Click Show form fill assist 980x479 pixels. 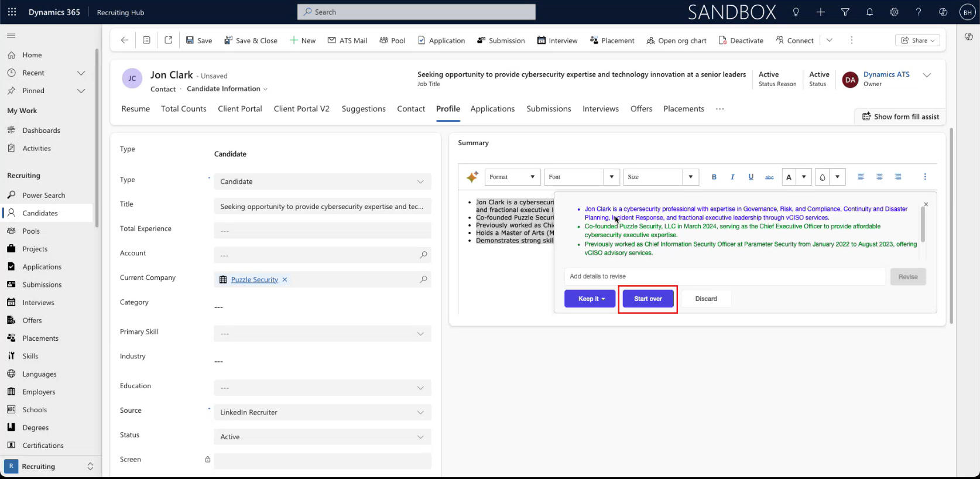tap(900, 117)
